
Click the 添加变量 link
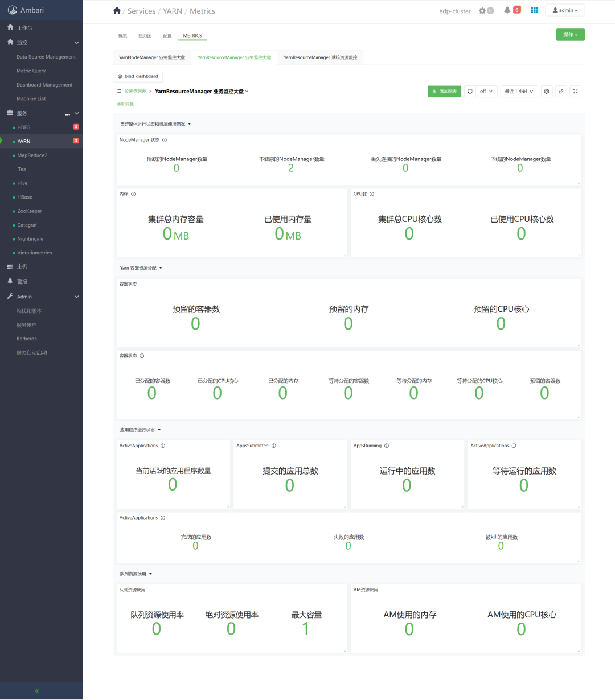125,104
